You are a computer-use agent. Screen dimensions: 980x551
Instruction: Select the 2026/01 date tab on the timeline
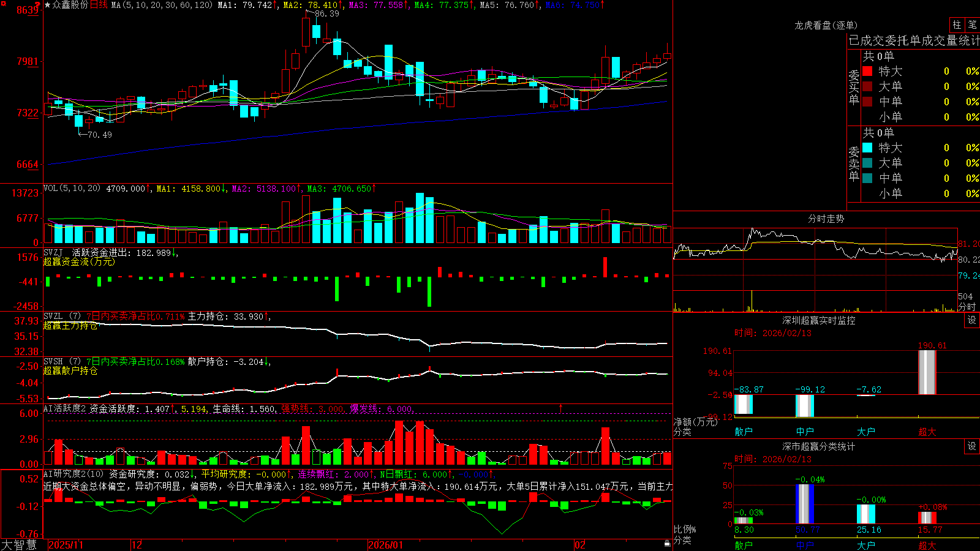coord(385,545)
